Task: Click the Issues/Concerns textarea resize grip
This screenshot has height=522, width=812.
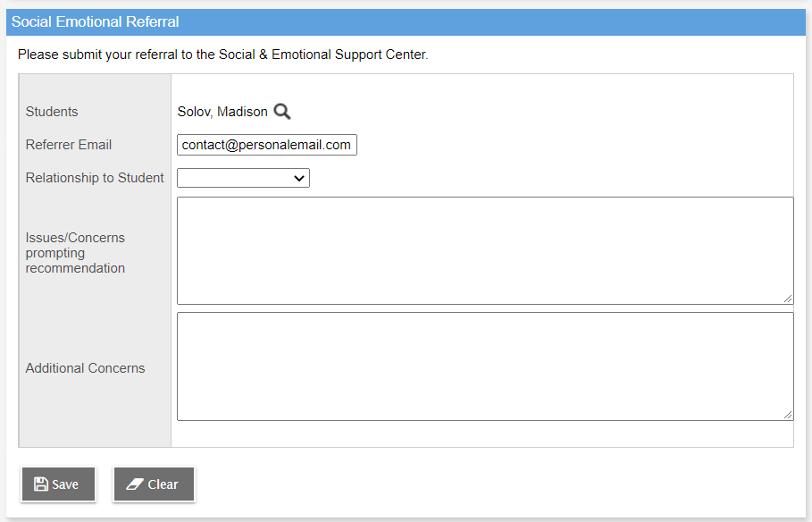Action: [790, 298]
